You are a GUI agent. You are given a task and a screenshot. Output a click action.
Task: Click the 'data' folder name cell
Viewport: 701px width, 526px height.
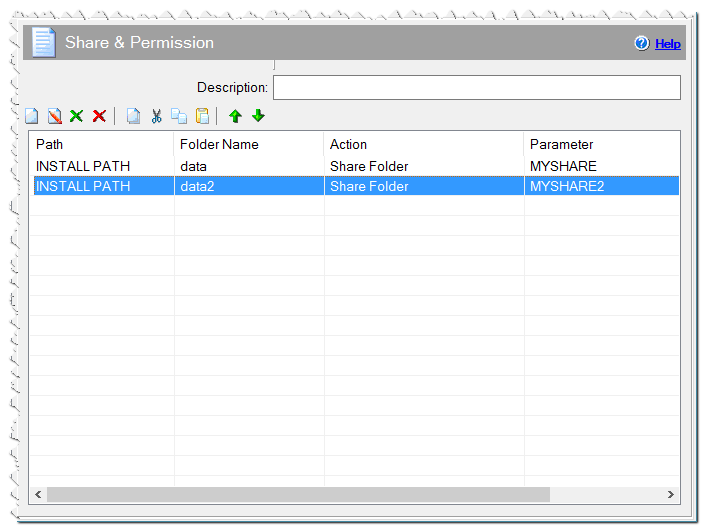click(x=193, y=166)
